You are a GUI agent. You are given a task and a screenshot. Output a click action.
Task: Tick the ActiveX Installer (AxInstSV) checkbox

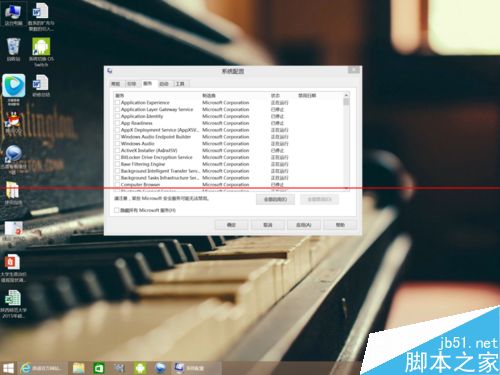pos(117,150)
